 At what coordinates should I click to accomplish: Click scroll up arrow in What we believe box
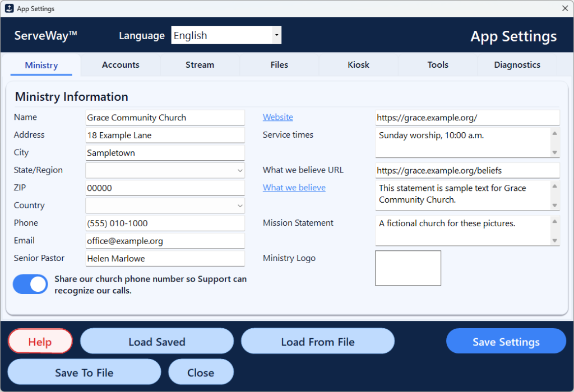(555, 186)
